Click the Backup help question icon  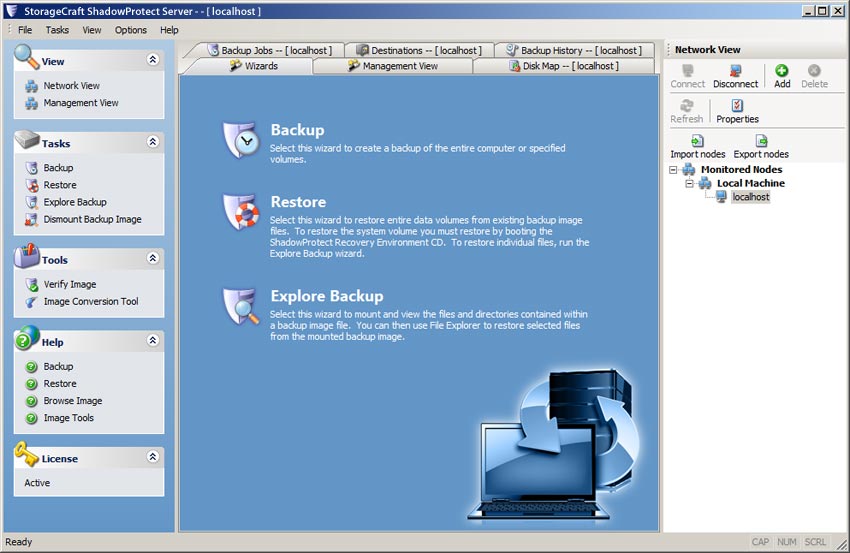pyautogui.click(x=31, y=366)
